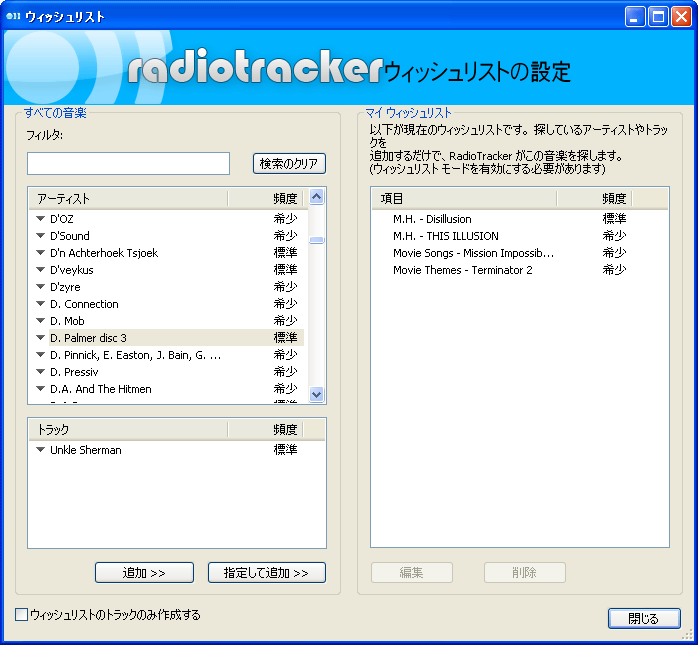Click the 追加 >> button

pos(144,572)
